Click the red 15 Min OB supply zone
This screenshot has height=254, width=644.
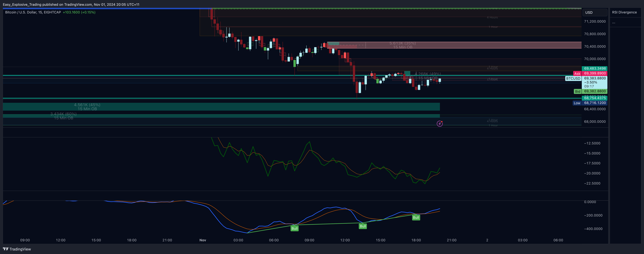[454, 45]
